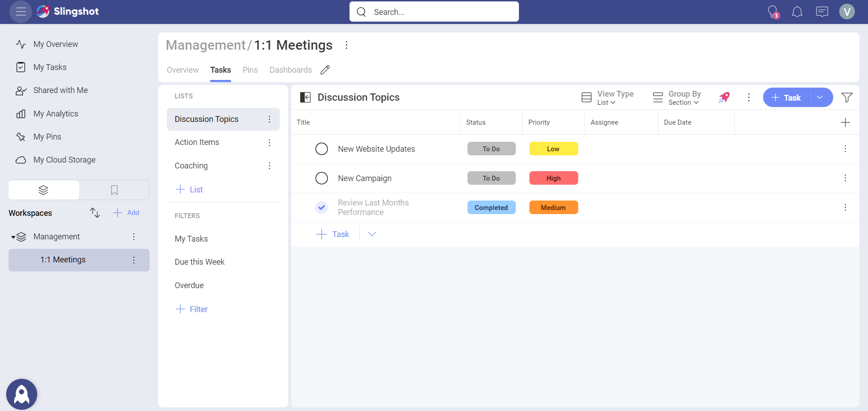Uncheck Review Last Months Performance task
868x411 pixels.
pyautogui.click(x=321, y=207)
